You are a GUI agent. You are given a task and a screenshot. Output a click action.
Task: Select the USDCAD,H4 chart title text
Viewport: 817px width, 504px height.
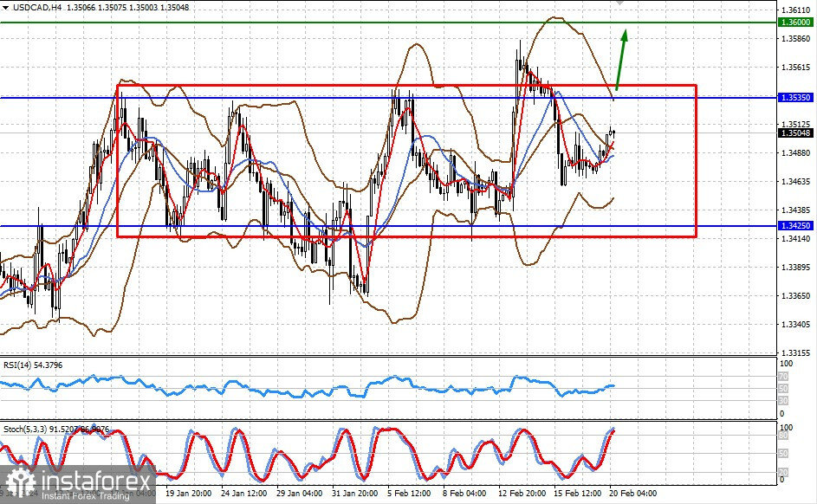[37, 8]
